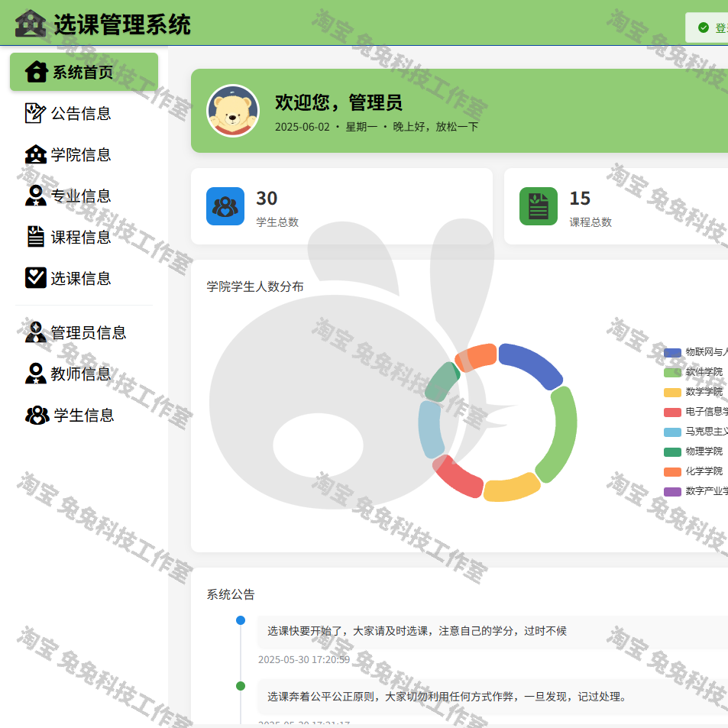The image size is (728, 728).
Task: Click the admin user icon for 管理员信息
Action: [x=36, y=332]
